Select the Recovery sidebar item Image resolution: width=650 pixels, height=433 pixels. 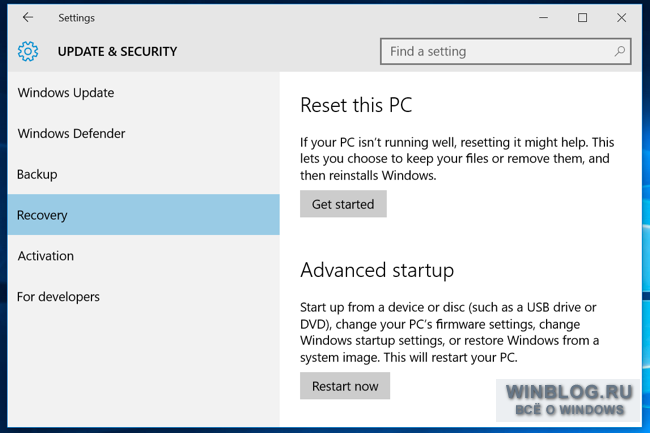pyautogui.click(x=143, y=215)
